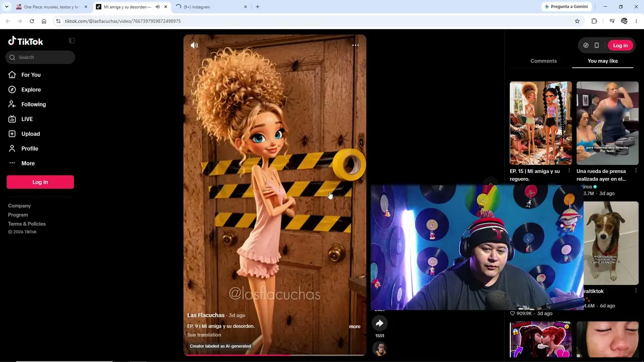Click See translation under the caption
The width and height of the screenshot is (644, 362).
204,335
